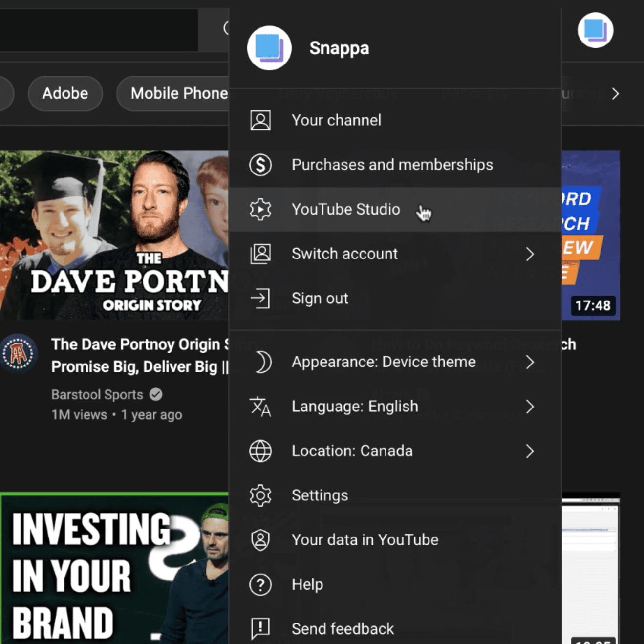
Task: Open Purchases and memberships
Action: click(395, 165)
